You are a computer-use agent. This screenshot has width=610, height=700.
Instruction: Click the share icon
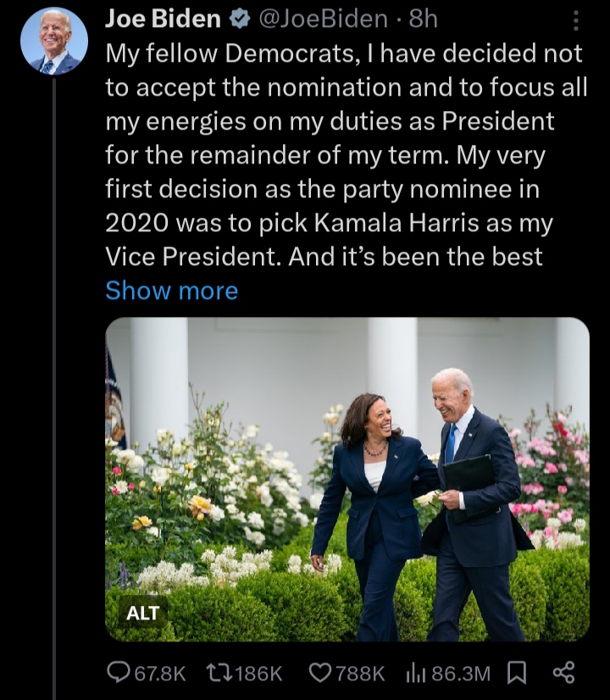click(x=563, y=673)
